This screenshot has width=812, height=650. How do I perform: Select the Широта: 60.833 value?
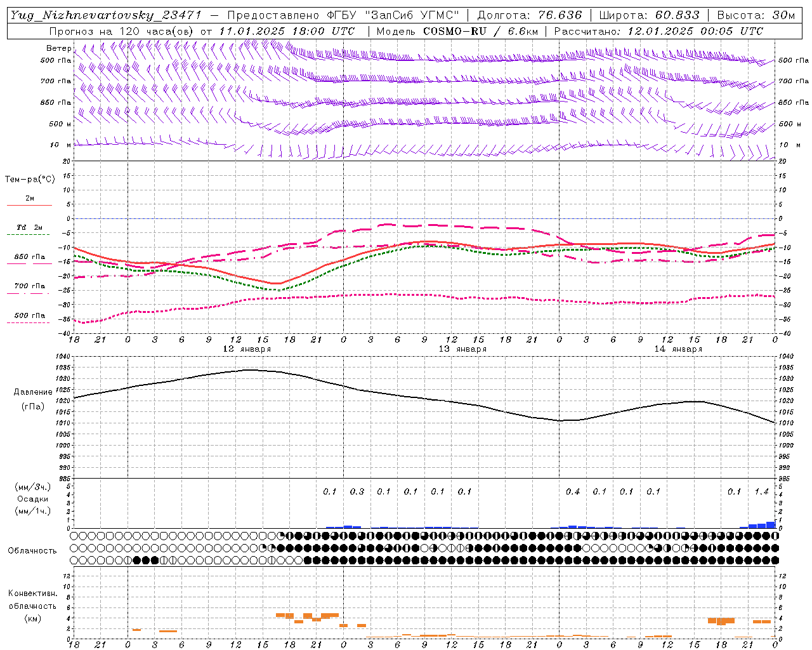click(x=649, y=15)
